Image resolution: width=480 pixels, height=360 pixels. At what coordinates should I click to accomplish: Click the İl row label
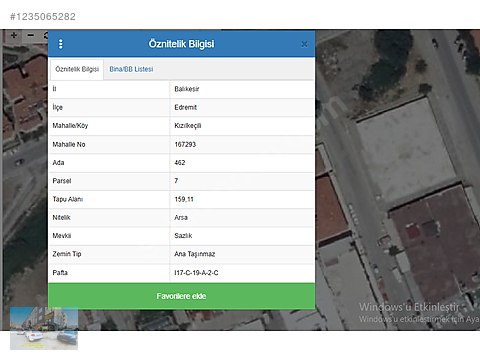pos(54,89)
